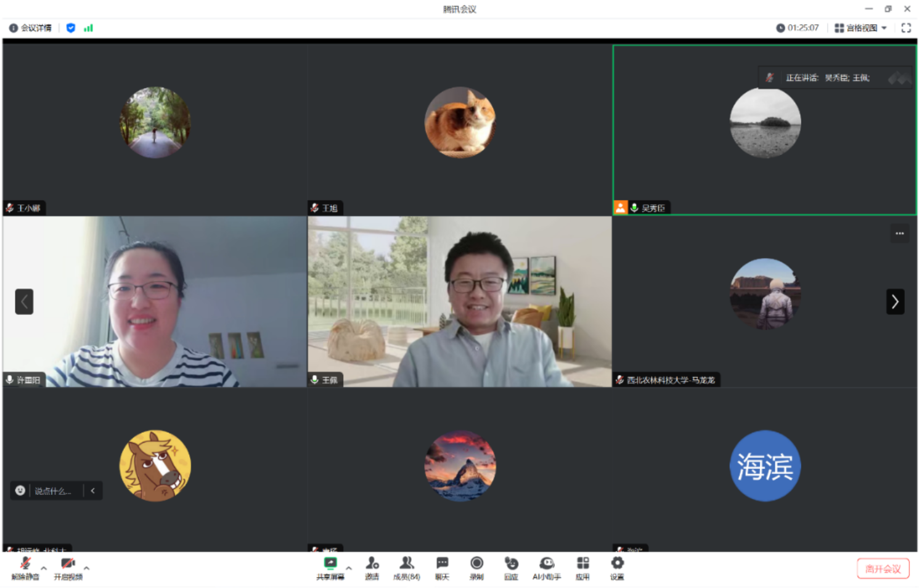This screenshot has height=588, width=919.
Task: Go to next page of participants
Action: (895, 301)
